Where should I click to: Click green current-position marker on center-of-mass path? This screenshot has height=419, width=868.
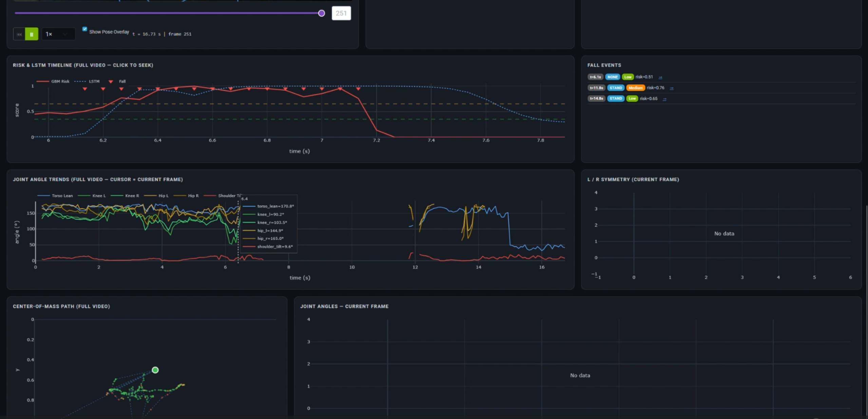(x=155, y=370)
